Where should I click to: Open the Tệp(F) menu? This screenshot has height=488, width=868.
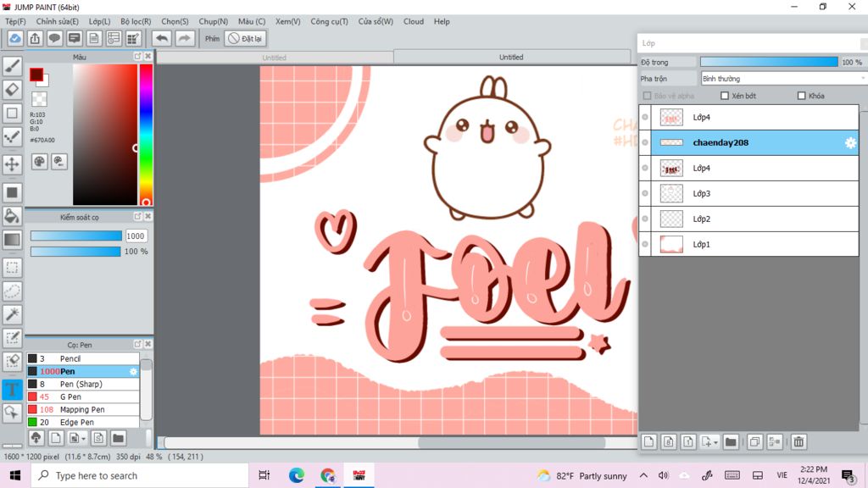click(15, 21)
